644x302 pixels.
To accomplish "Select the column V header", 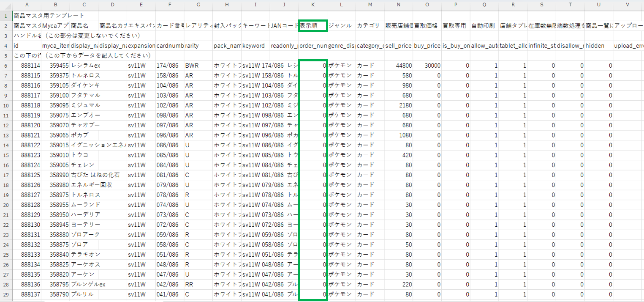I will (x=628, y=5).
